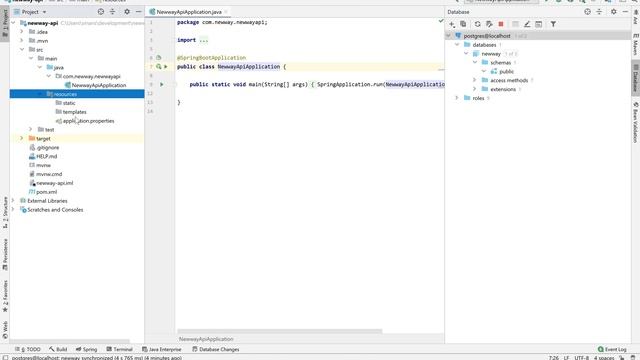Select the NewwayApiApplication class in the tree

pyautogui.click(x=99, y=85)
